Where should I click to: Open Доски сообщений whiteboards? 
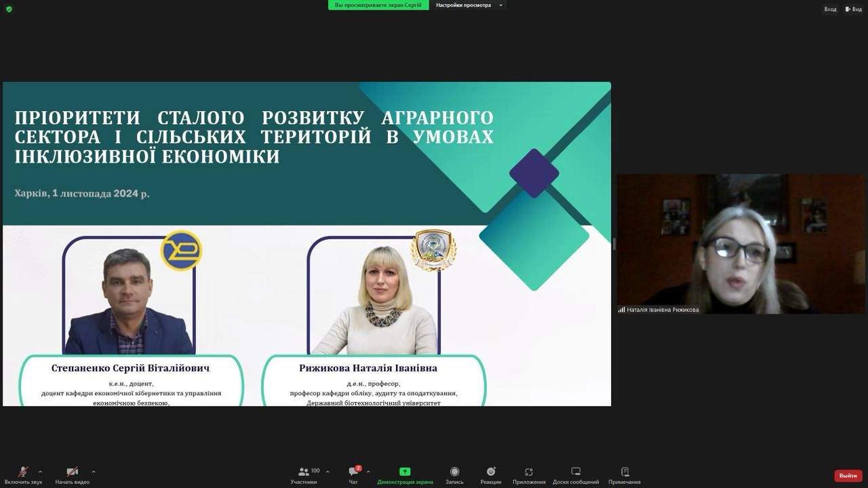[576, 472]
